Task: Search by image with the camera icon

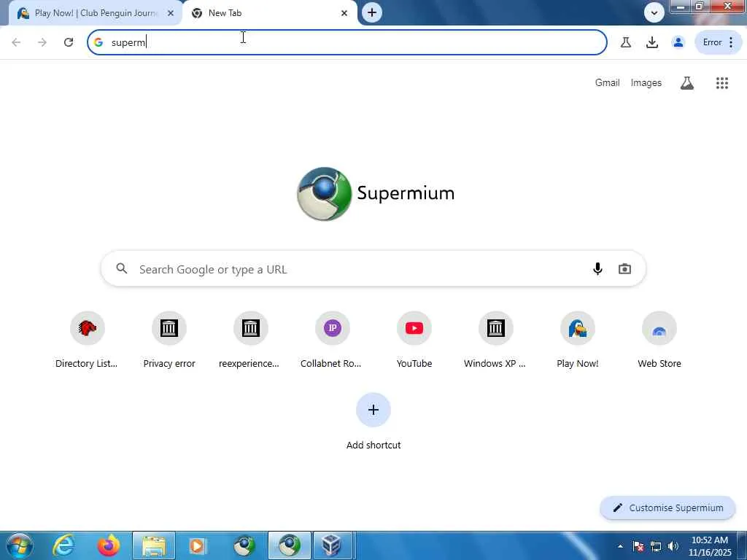Action: [x=624, y=269]
